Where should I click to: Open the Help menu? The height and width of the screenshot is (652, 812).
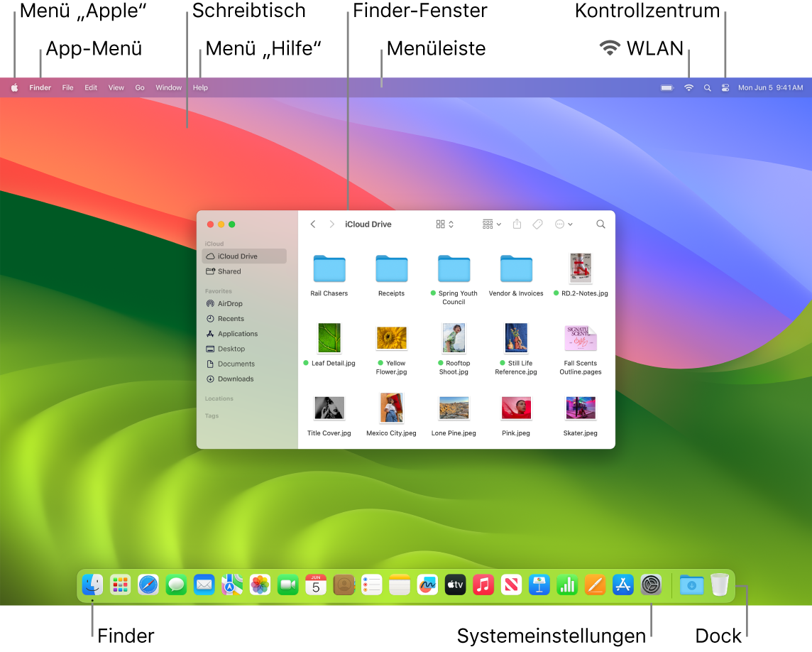pos(200,87)
